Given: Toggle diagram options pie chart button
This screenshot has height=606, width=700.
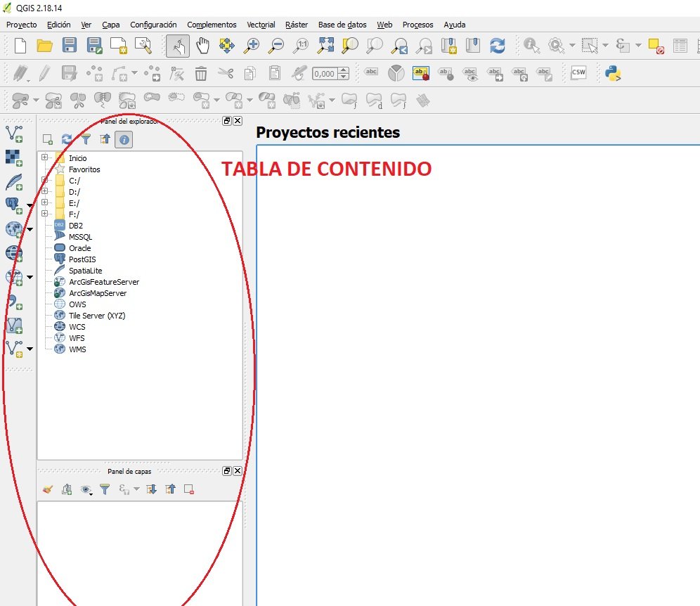Looking at the screenshot, I should [396, 73].
